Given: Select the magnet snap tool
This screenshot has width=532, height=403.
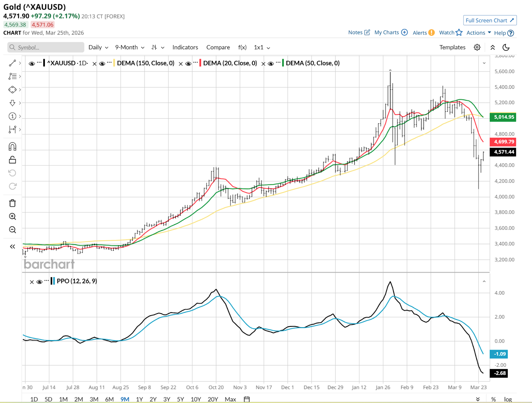Looking at the screenshot, I should [x=12, y=147].
